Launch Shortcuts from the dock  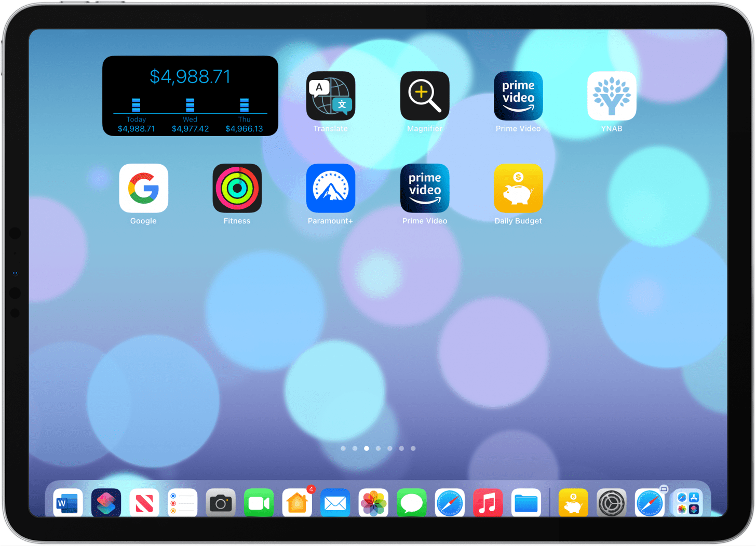coord(106,502)
